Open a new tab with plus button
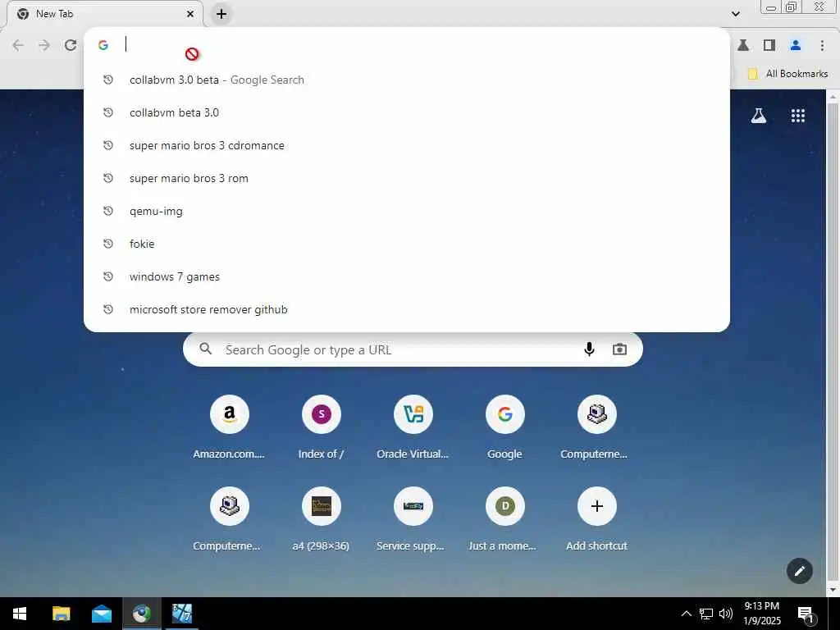The image size is (840, 630). 221,14
